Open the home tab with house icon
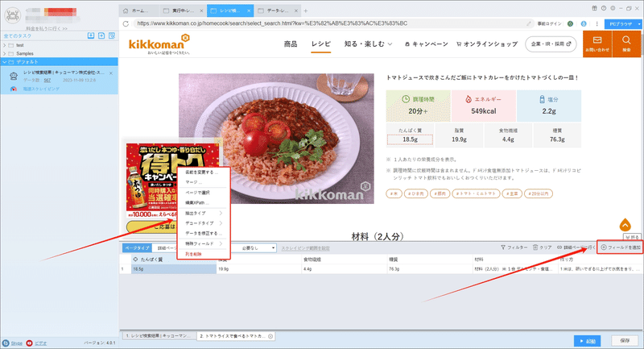The height and width of the screenshot is (349, 644). [x=139, y=10]
